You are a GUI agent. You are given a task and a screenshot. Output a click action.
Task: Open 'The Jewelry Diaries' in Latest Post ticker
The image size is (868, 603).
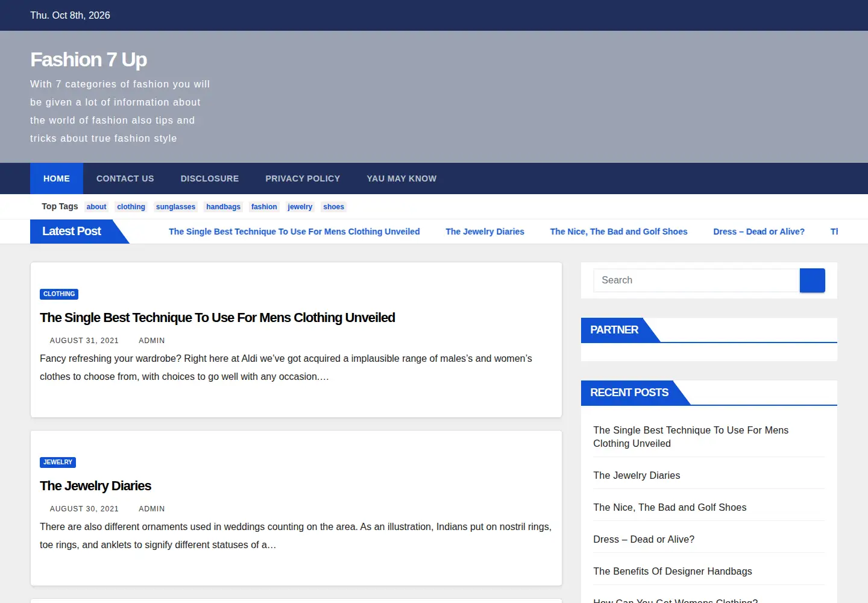coord(485,232)
